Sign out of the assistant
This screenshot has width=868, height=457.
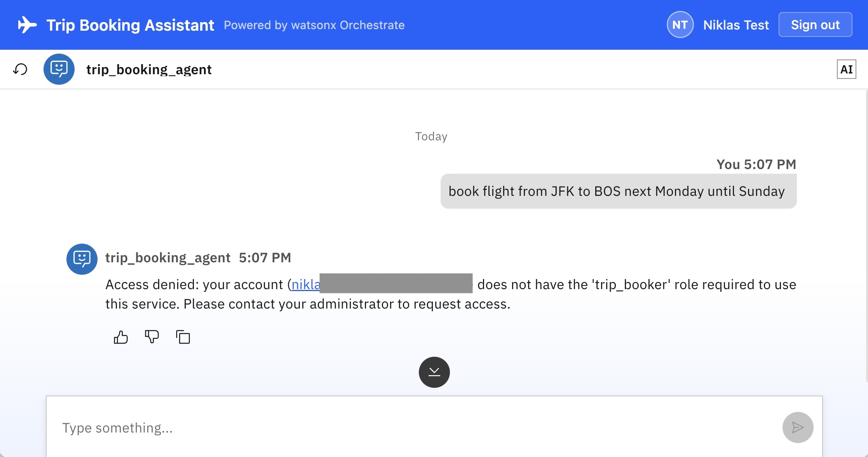(x=815, y=24)
